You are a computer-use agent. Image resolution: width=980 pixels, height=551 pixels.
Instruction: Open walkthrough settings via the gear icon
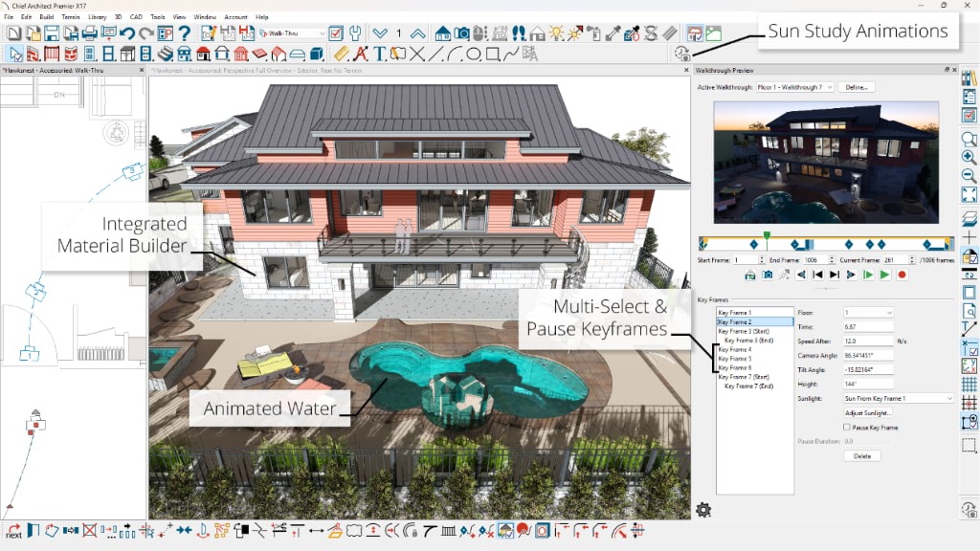pos(703,510)
